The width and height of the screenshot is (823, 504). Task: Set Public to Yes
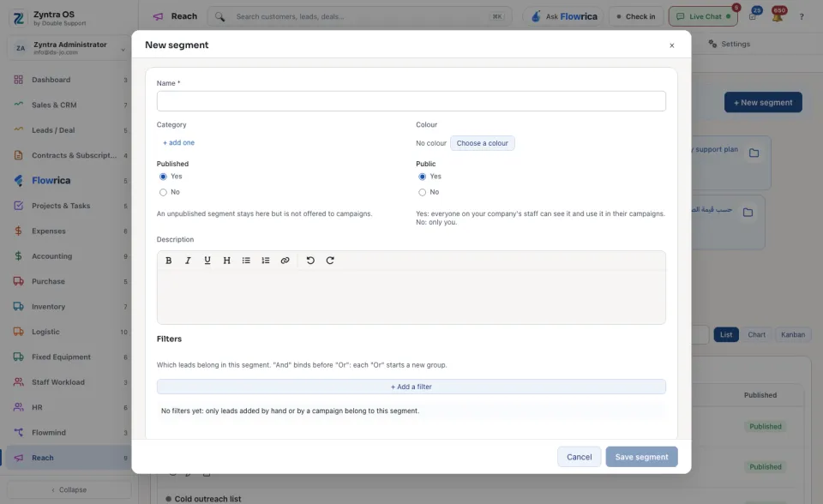click(423, 177)
